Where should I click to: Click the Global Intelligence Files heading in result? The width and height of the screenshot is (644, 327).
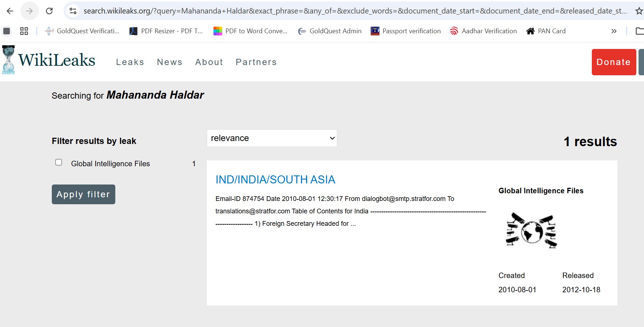pyautogui.click(x=541, y=191)
